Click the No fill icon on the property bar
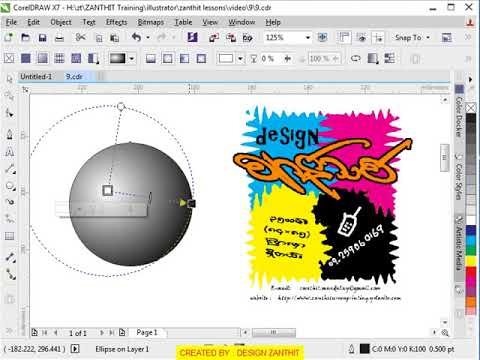The width and height of the screenshot is (480, 360). tap(9, 59)
